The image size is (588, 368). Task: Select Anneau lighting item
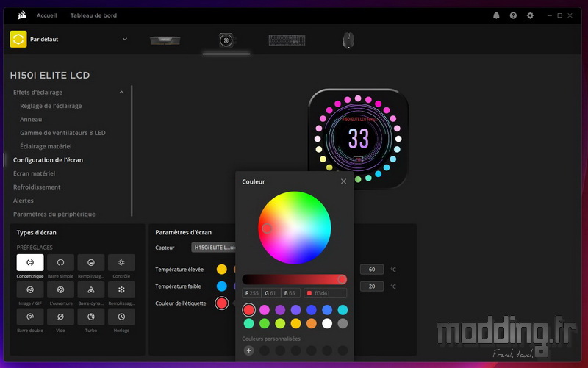31,119
